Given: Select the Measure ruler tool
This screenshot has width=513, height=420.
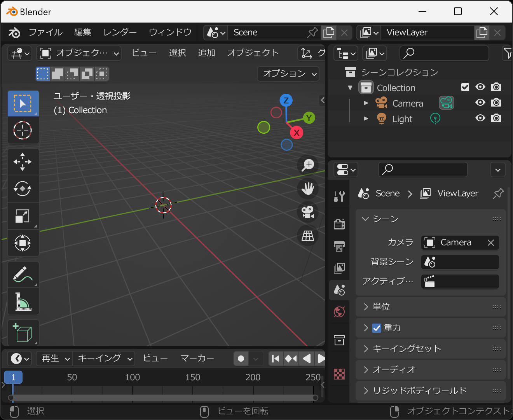Looking at the screenshot, I should (23, 301).
